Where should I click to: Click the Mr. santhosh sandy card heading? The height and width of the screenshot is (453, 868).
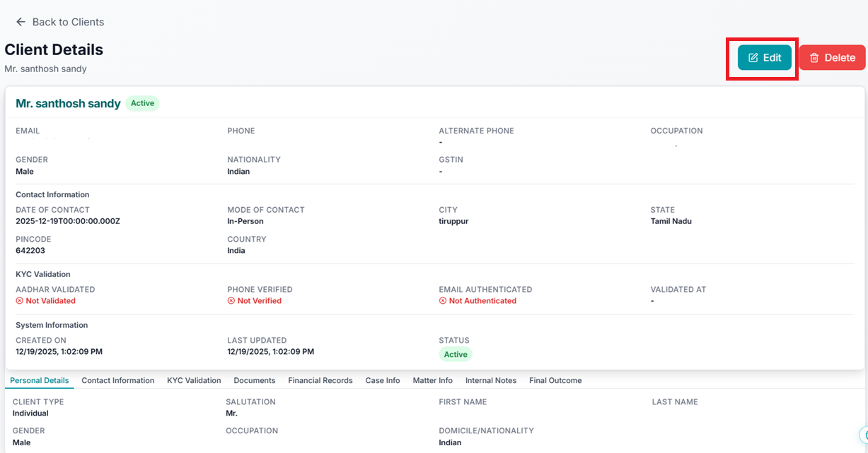pyautogui.click(x=68, y=103)
